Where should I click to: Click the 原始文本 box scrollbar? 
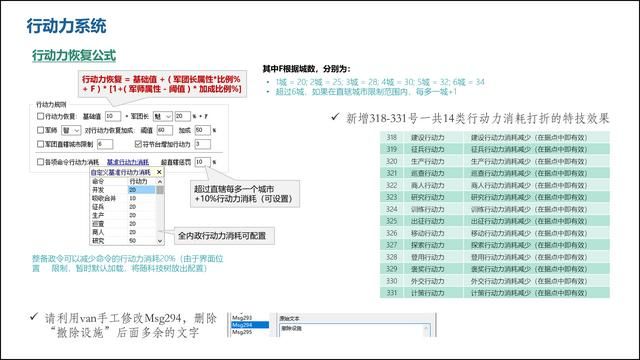coord(427,330)
